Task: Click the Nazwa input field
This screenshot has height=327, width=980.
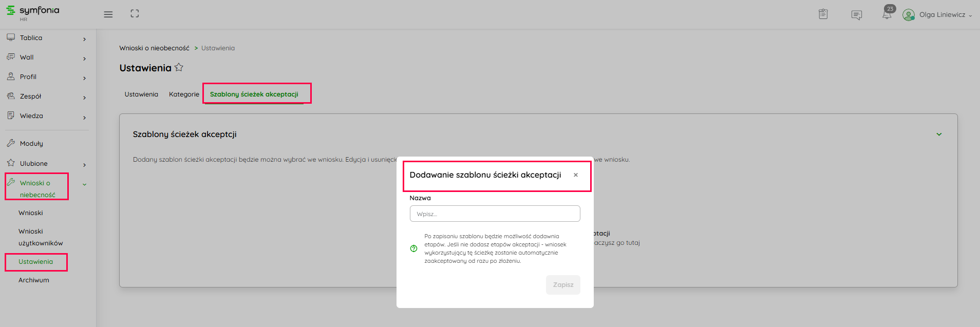Action: (495, 214)
